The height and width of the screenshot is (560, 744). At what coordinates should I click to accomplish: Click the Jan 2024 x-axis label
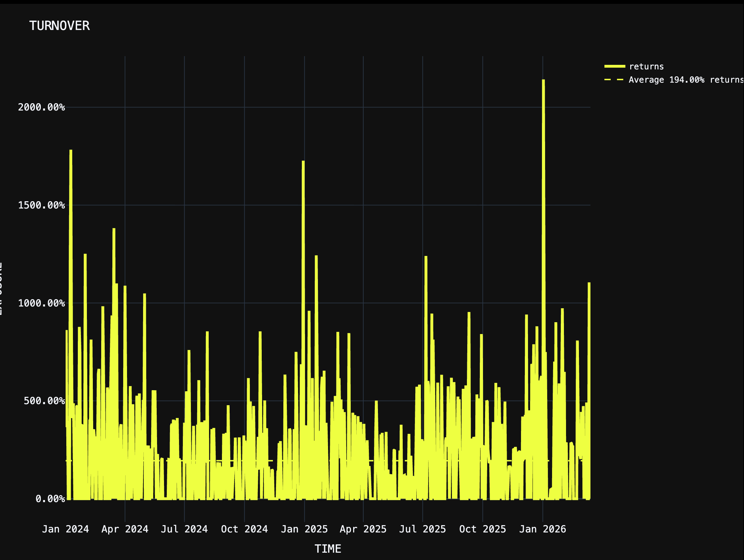pos(66,529)
